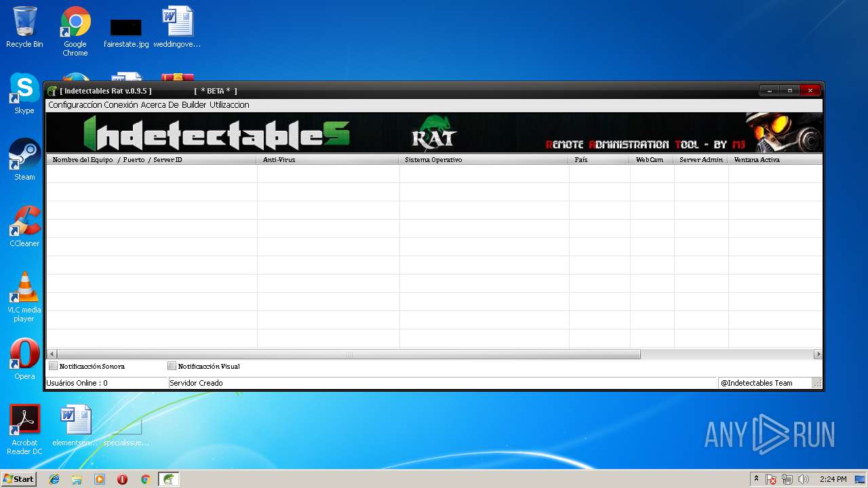Select the VLC media player desktop shortcut
868x488 pixels.
pyautogui.click(x=24, y=297)
